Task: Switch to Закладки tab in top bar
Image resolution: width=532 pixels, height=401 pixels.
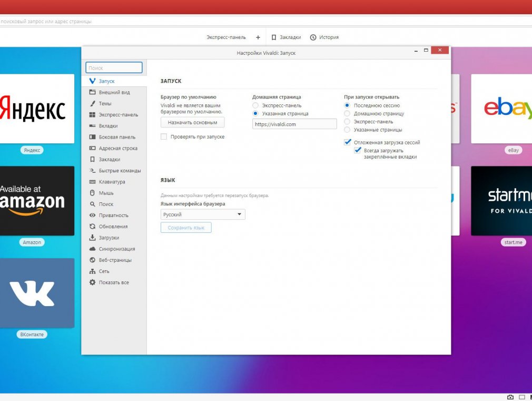Action: pyautogui.click(x=287, y=37)
